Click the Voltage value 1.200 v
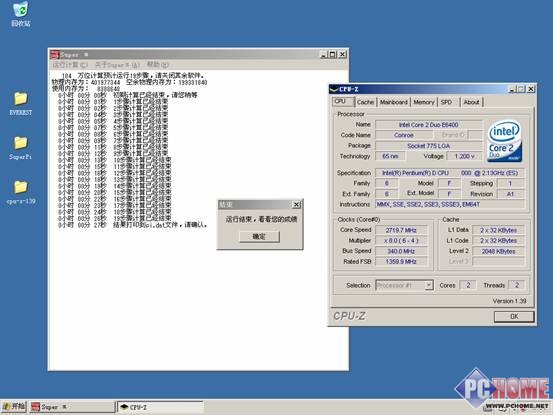The height and width of the screenshot is (415, 553). click(464, 156)
